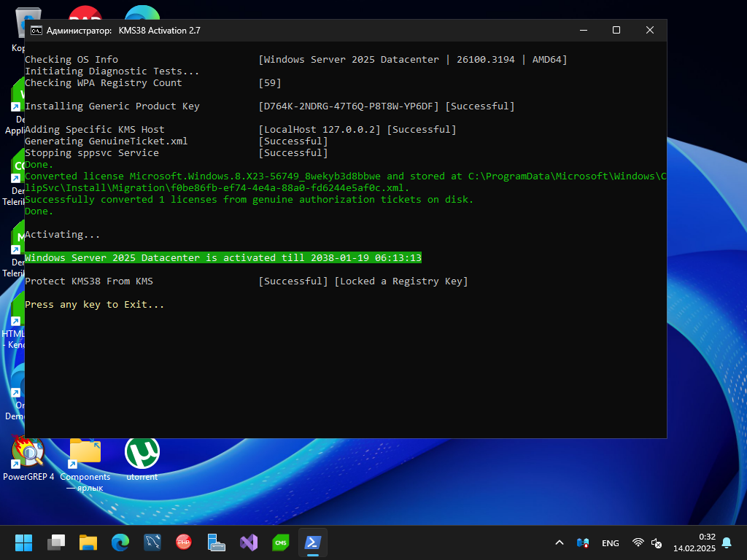Screen dimensions: 747x560
Task: Switch the ENG input language
Action: (x=611, y=542)
